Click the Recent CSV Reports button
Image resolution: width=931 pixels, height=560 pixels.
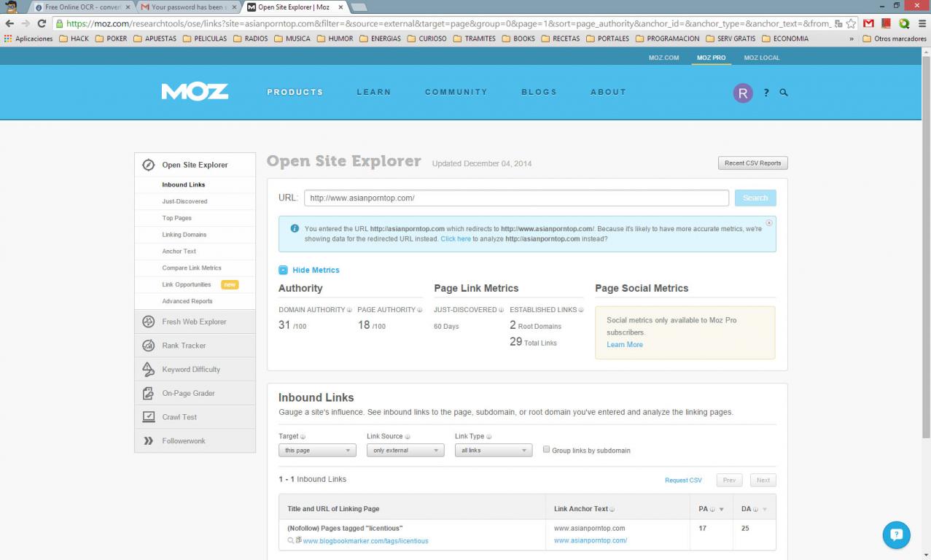coord(752,163)
